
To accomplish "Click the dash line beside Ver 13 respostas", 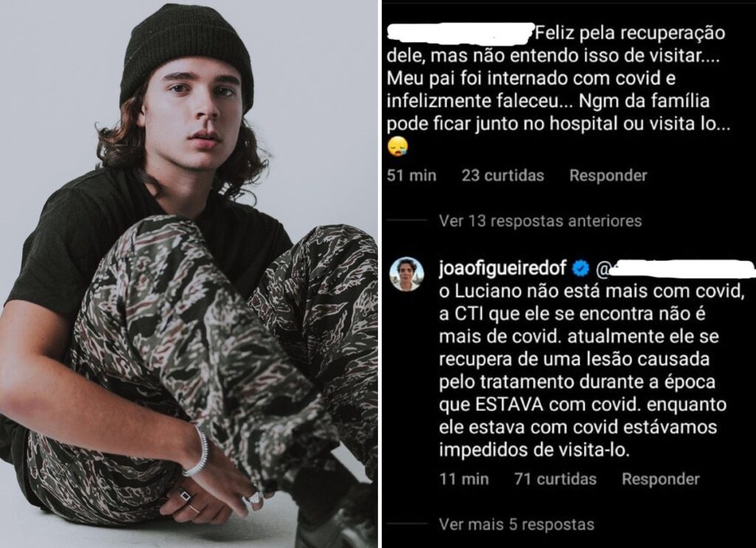I will coord(408,220).
